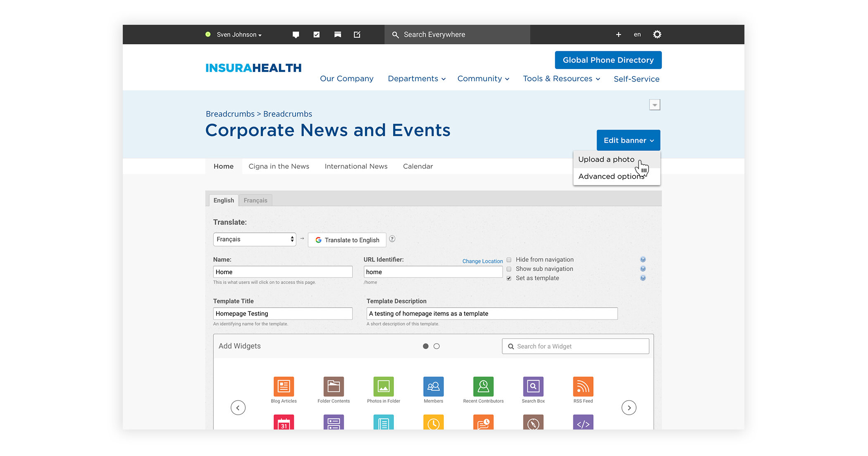Add the red calendar 31 widget
868x456 pixels.
284,422
